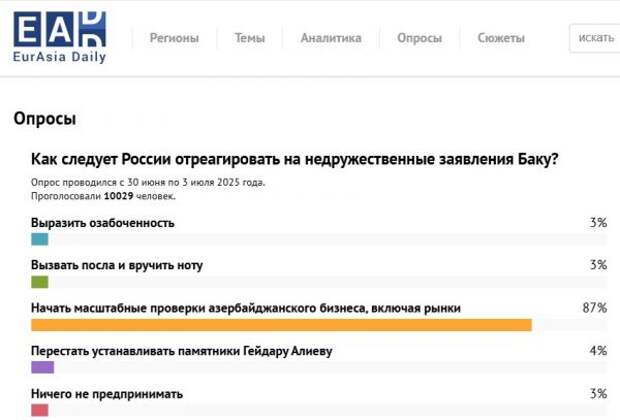Open the Регионы menu item
This screenshot has width=620, height=420.
pyautogui.click(x=174, y=38)
